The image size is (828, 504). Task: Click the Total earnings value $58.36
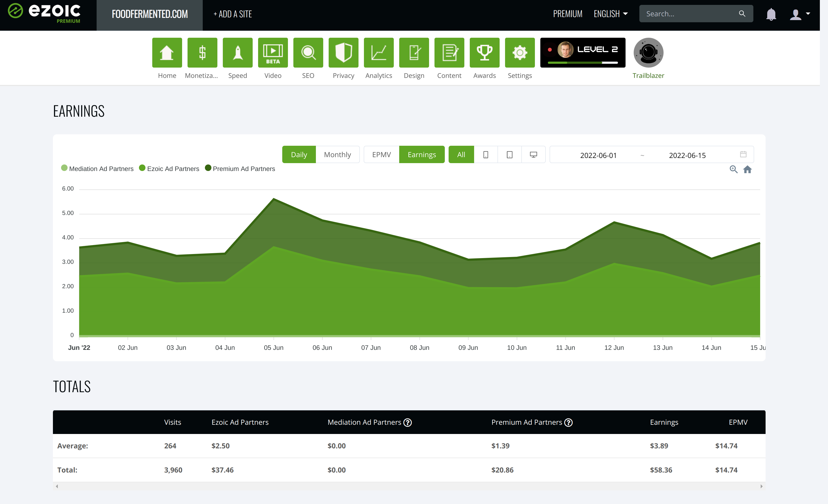click(x=661, y=470)
